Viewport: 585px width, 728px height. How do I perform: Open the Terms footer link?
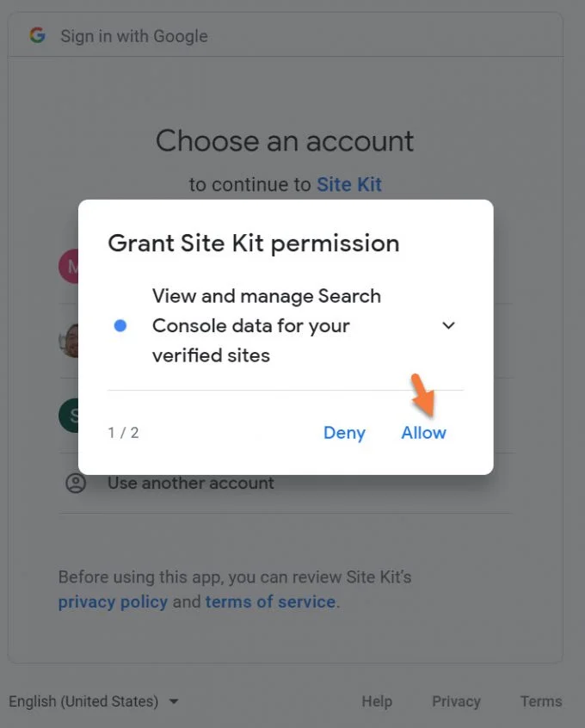coord(541,701)
